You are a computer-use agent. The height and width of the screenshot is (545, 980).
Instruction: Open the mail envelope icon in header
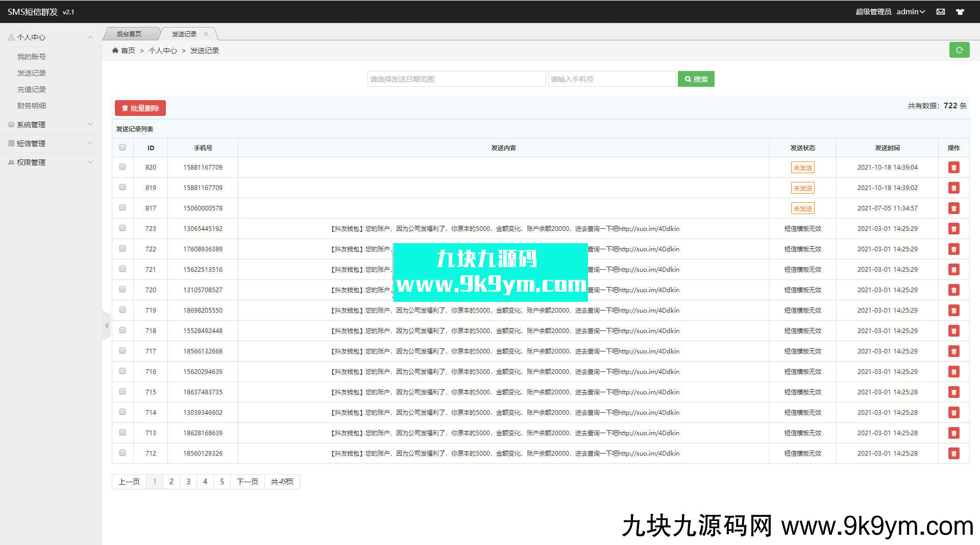pos(940,12)
